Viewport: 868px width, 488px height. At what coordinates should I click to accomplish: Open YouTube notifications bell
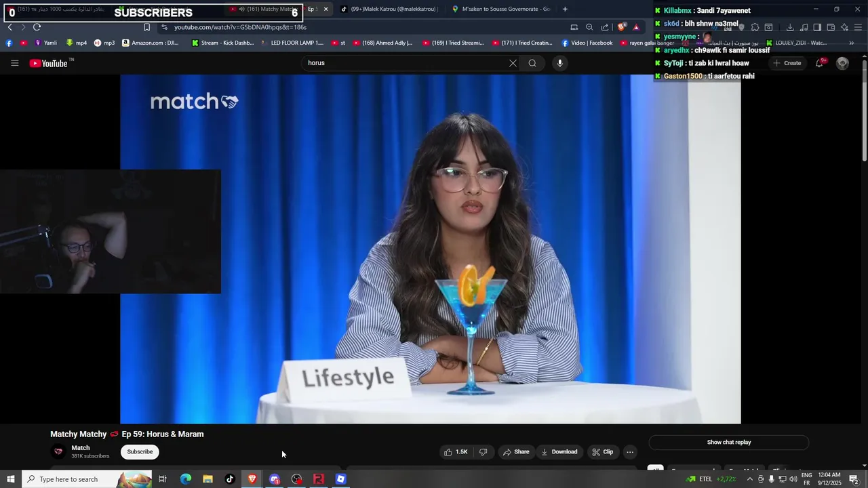[820, 63]
